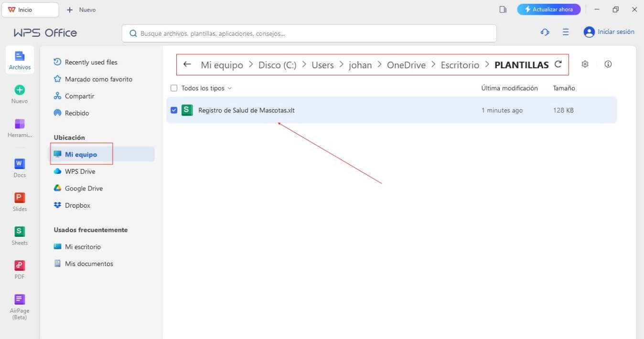Open the hamburger main menu
Screen dimensions: 644x339
point(566,32)
